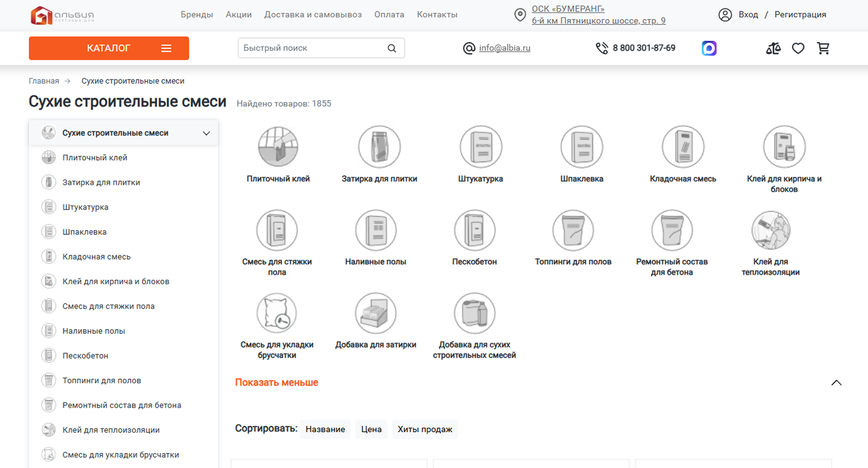This screenshot has height=468, width=868.
Task: Click the Albia logo
Action: [62, 15]
